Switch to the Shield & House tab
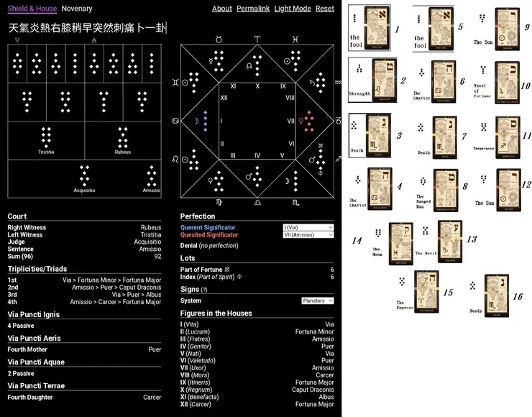Screen dimensions: 532x417 pos(32,9)
